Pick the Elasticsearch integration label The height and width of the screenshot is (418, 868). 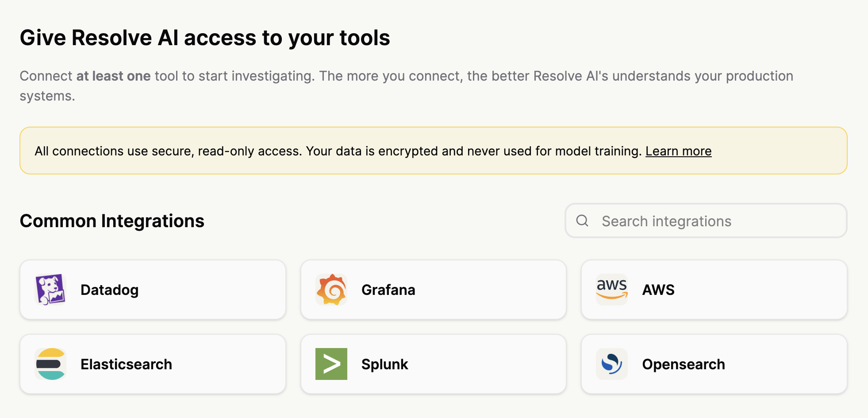(x=126, y=364)
